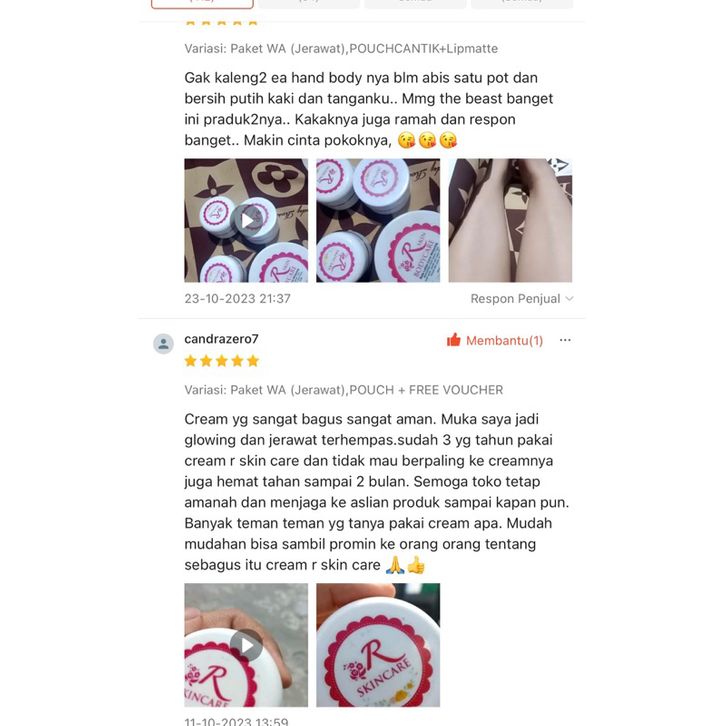Select the second review filter tab
The width and height of the screenshot is (726, 726).
pyautogui.click(x=309, y=4)
